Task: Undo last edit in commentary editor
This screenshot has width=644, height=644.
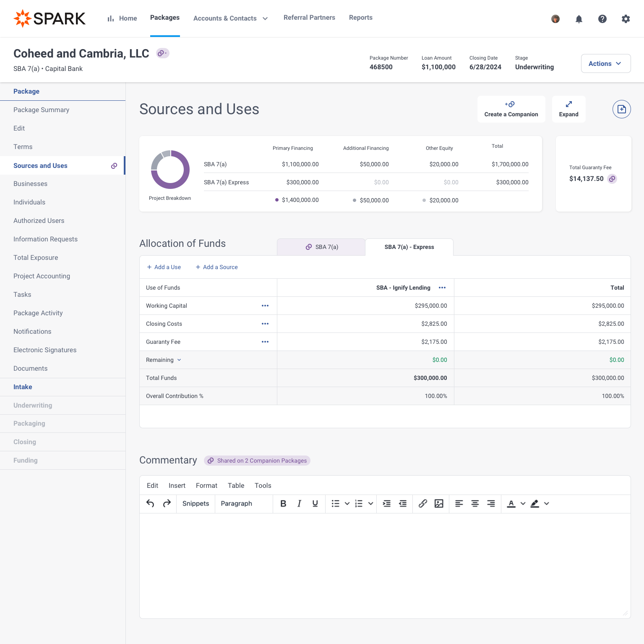Action: [150, 503]
